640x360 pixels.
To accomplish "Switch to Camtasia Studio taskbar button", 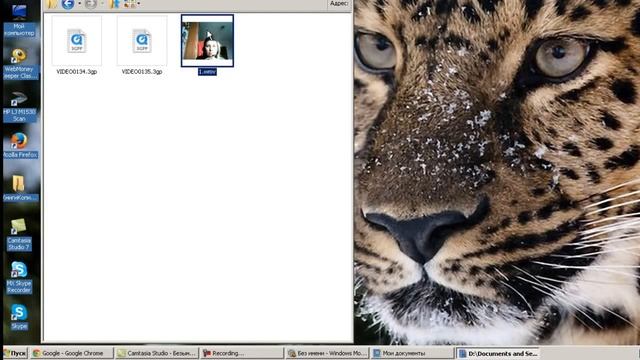I will 157,353.
